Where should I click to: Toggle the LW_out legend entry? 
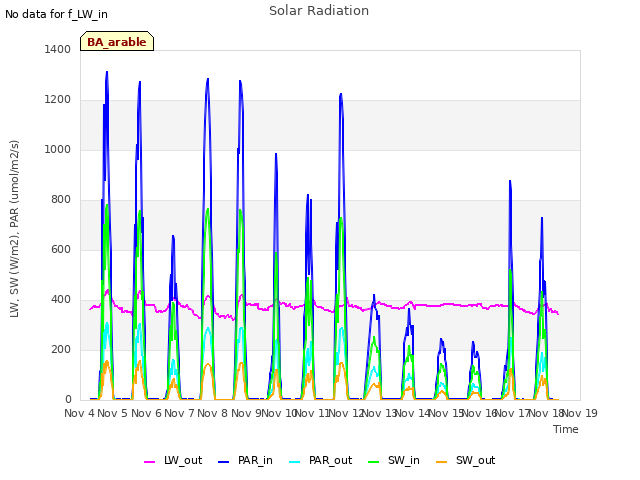tap(173, 460)
